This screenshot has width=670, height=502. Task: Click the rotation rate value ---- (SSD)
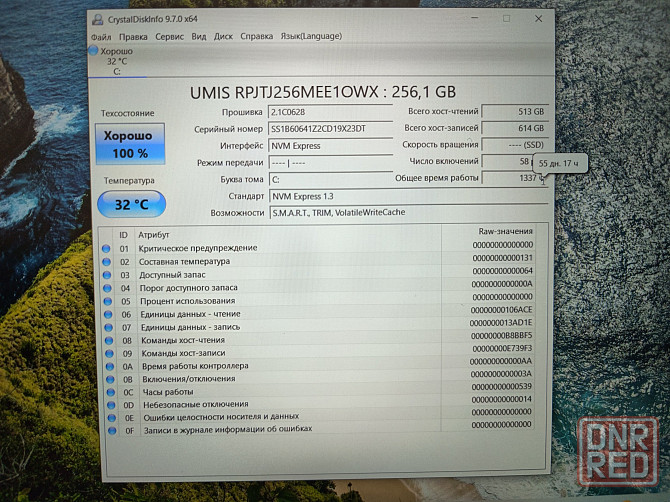515,145
